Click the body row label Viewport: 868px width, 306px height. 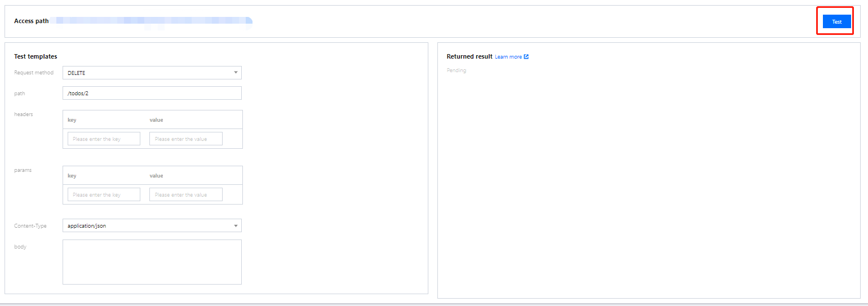point(20,247)
